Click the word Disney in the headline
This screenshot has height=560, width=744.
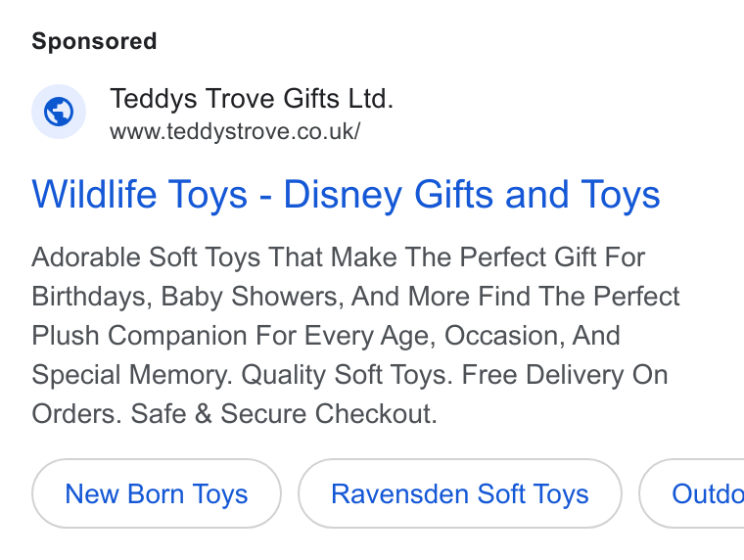(x=343, y=194)
